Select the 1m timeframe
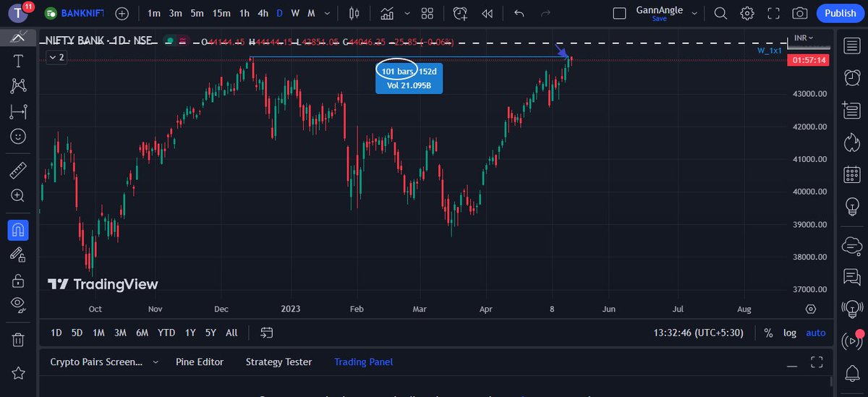This screenshot has height=397, width=868. point(154,13)
